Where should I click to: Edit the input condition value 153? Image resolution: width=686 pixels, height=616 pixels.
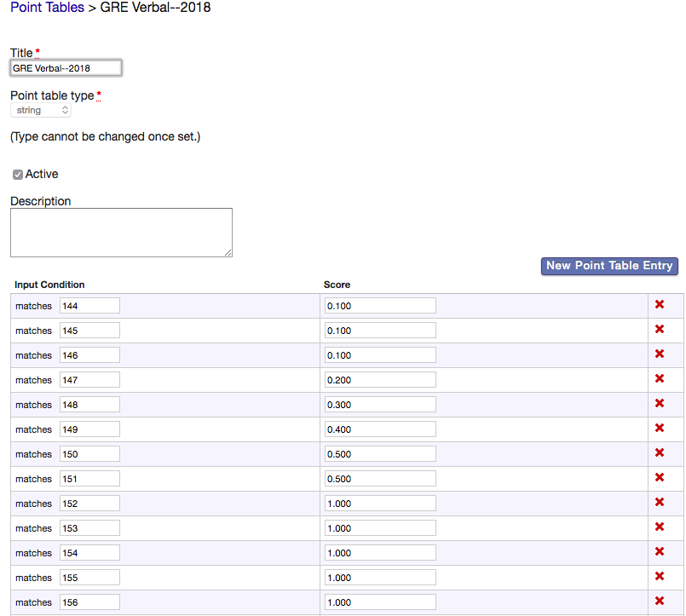click(x=89, y=528)
